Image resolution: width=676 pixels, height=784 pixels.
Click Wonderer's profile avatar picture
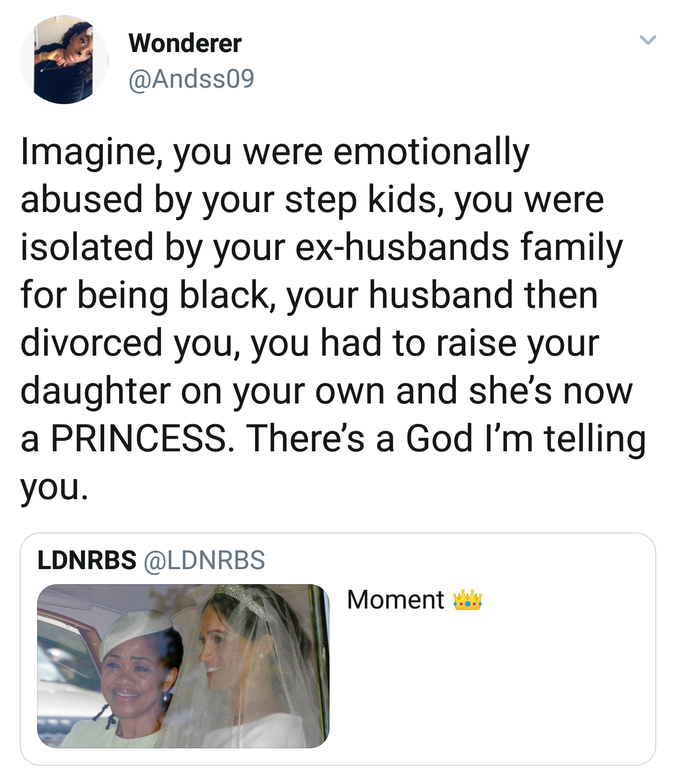64,60
